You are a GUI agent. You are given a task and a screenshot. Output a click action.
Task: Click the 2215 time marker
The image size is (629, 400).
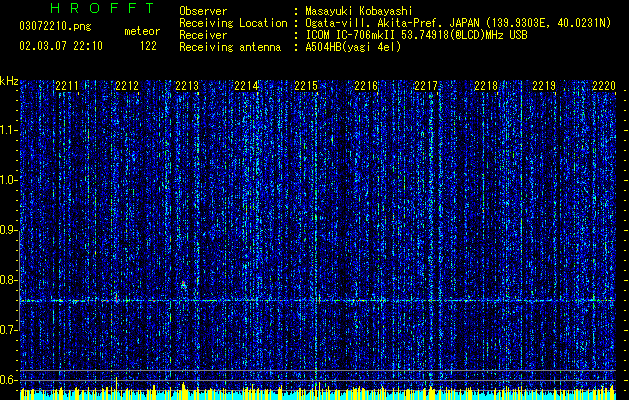tap(306, 86)
